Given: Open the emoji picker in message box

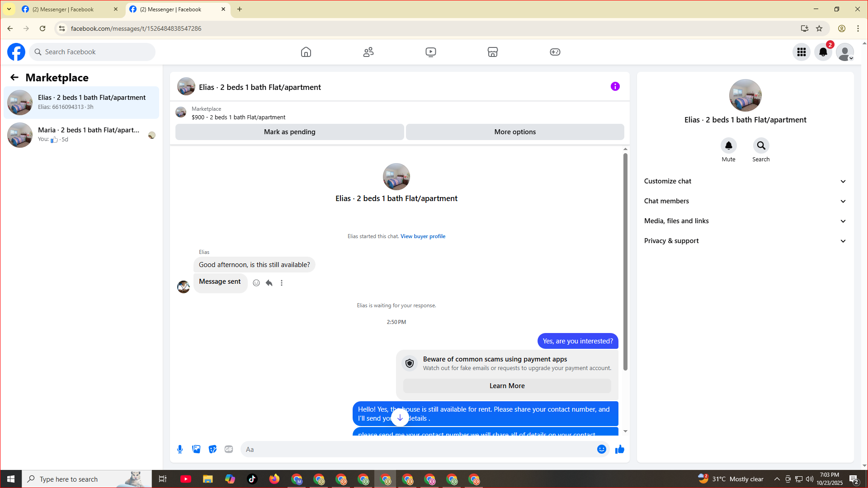Looking at the screenshot, I should click(601, 449).
